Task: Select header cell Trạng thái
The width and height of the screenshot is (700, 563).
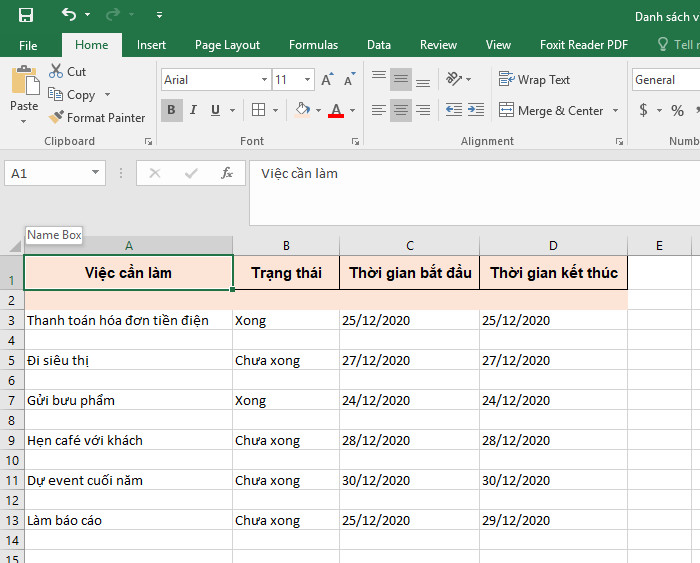Action: pyautogui.click(x=286, y=273)
